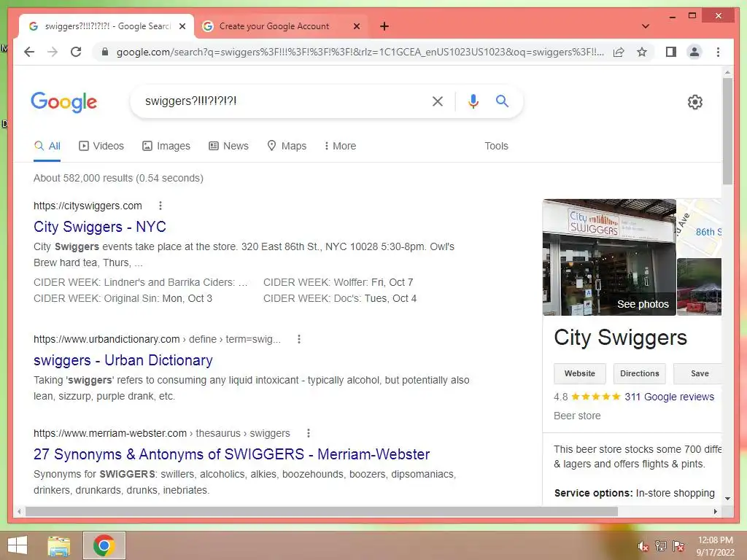
Task: Open the tab search chevron
Action: pos(645,26)
